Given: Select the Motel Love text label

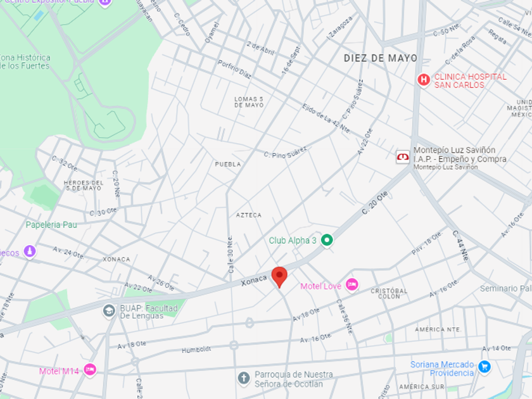Looking at the screenshot, I should pos(320,286).
